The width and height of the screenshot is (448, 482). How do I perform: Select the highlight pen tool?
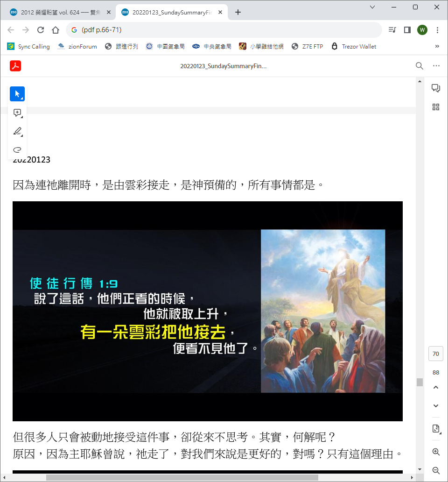tap(17, 132)
